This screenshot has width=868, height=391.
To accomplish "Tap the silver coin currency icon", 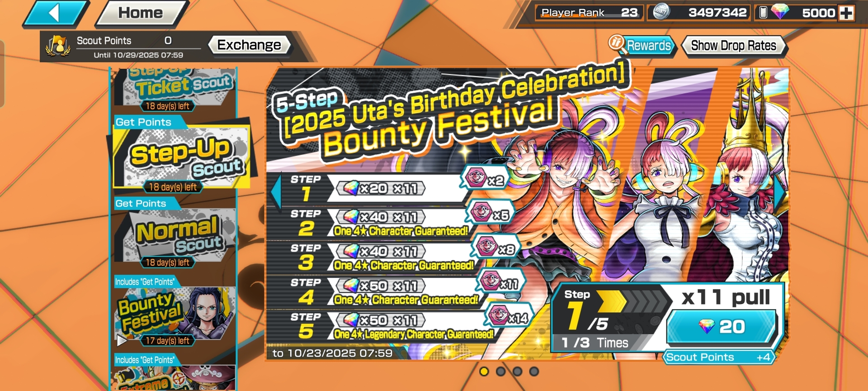I will click(661, 12).
